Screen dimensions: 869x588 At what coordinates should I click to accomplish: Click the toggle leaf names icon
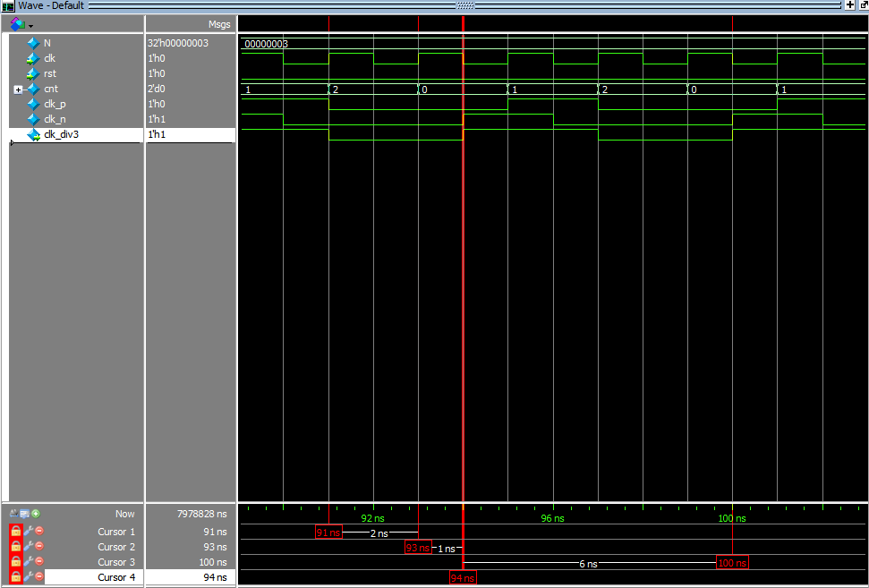point(14,514)
